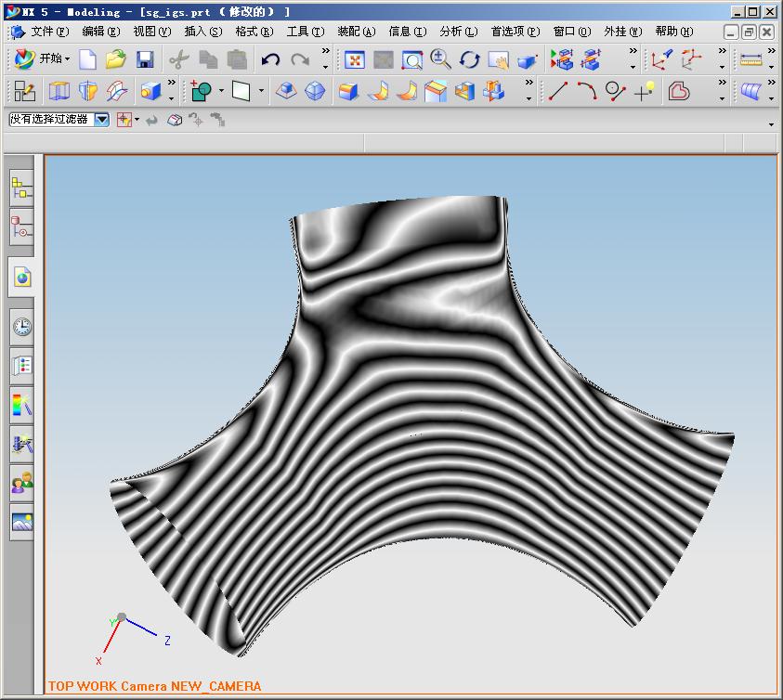Expand the overflow chevron right of the Offset Curve icon
The width and height of the screenshot is (783, 700).
[722, 82]
